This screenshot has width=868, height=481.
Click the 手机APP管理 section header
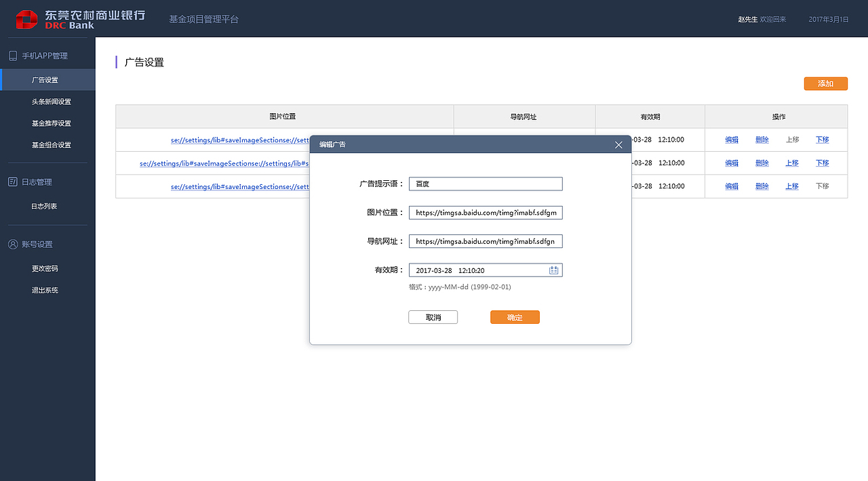(45, 56)
